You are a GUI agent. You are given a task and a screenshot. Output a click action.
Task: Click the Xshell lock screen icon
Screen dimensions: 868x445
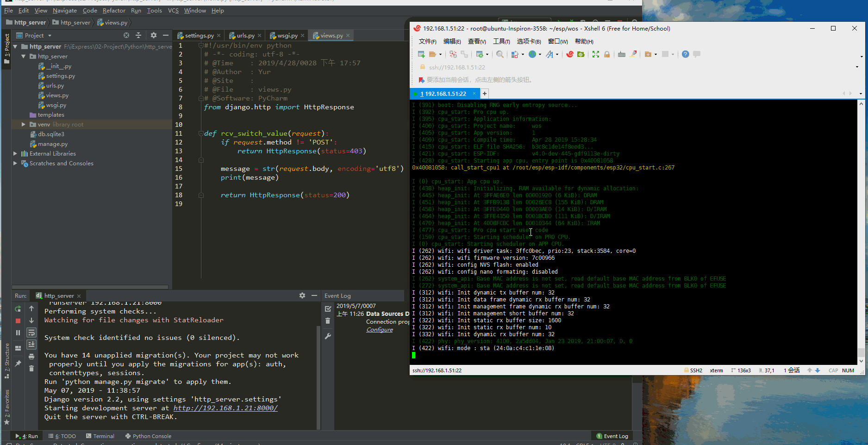[x=607, y=55]
